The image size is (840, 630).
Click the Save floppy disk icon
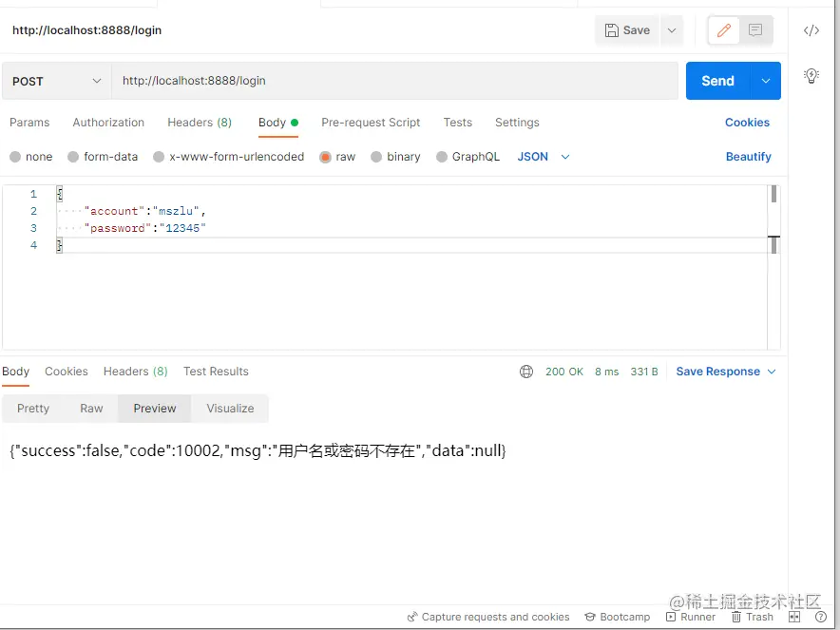611,30
